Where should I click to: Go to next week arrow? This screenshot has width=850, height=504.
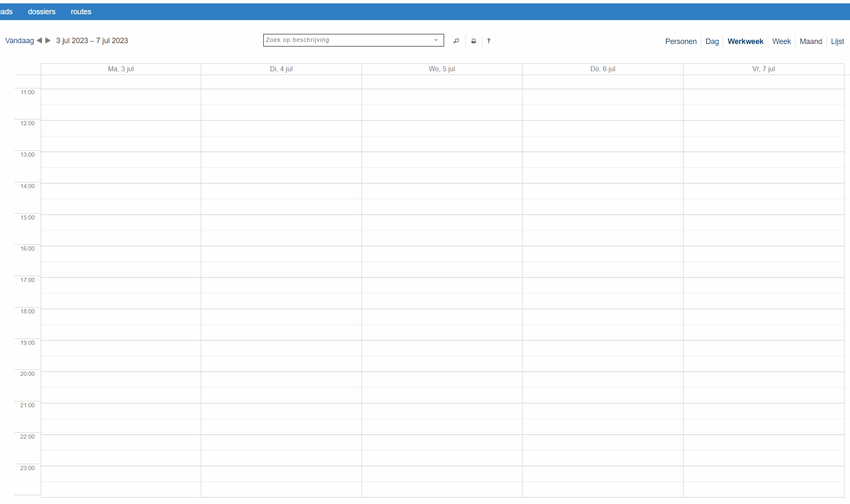click(48, 41)
